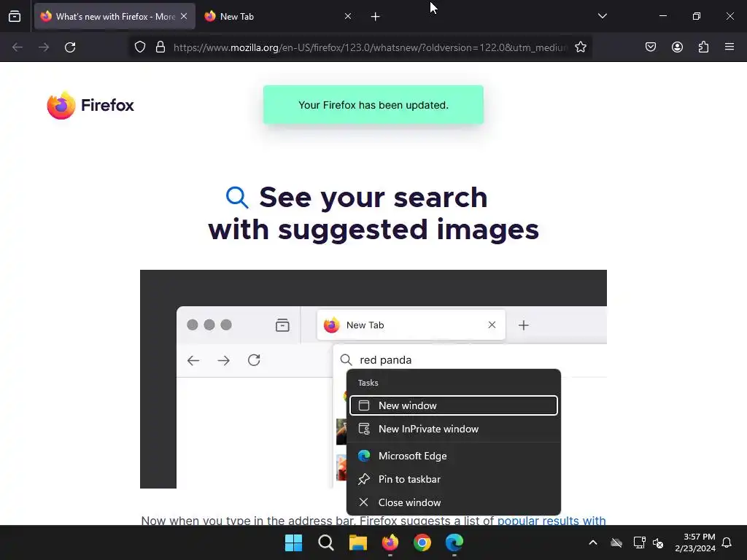The width and height of the screenshot is (747, 560).
Task: Open the muted volume tray icon
Action: click(658, 542)
